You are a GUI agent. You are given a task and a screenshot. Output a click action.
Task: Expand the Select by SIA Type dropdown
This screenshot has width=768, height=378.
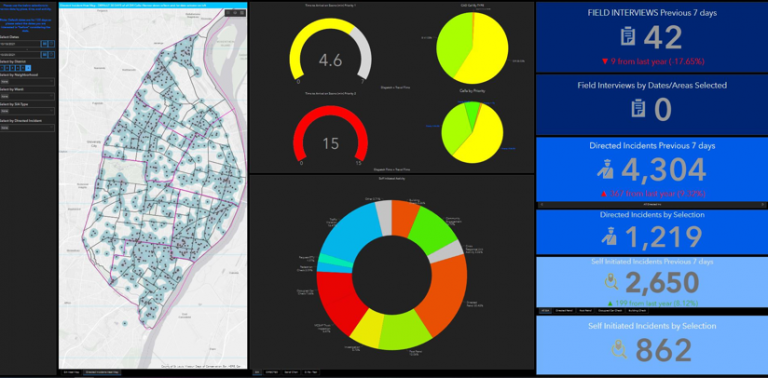[x=27, y=111]
